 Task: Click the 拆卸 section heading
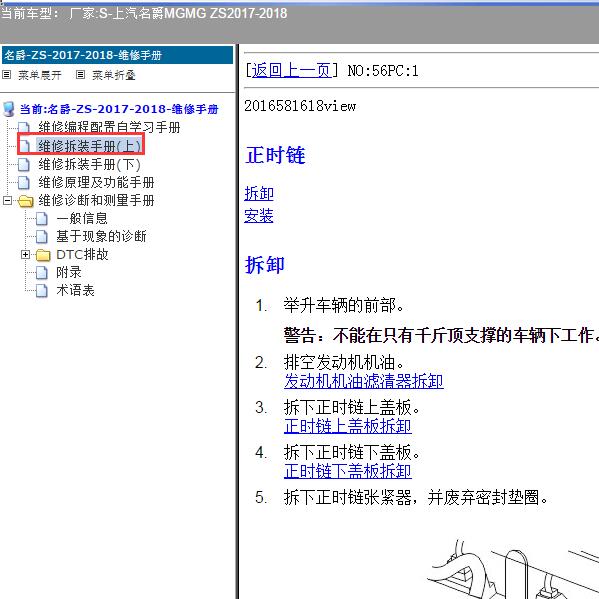[265, 265]
